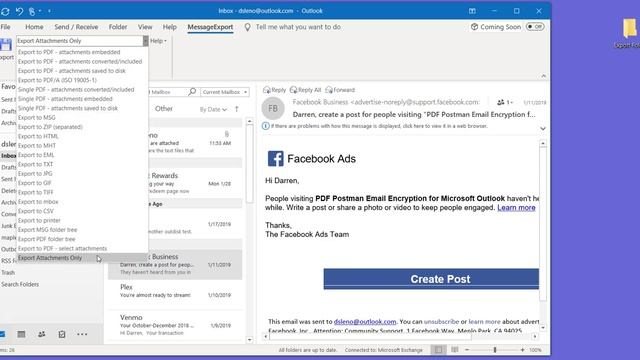Open the export format combo box arrow

pos(145,41)
